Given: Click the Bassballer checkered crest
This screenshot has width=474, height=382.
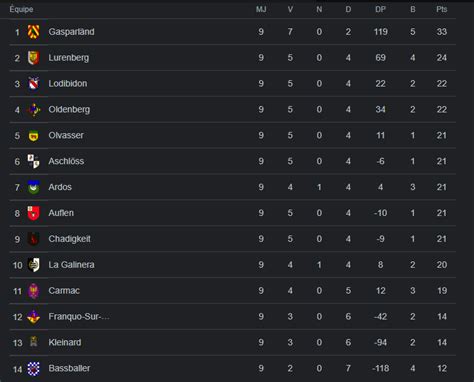Looking at the screenshot, I should [x=33, y=369].
